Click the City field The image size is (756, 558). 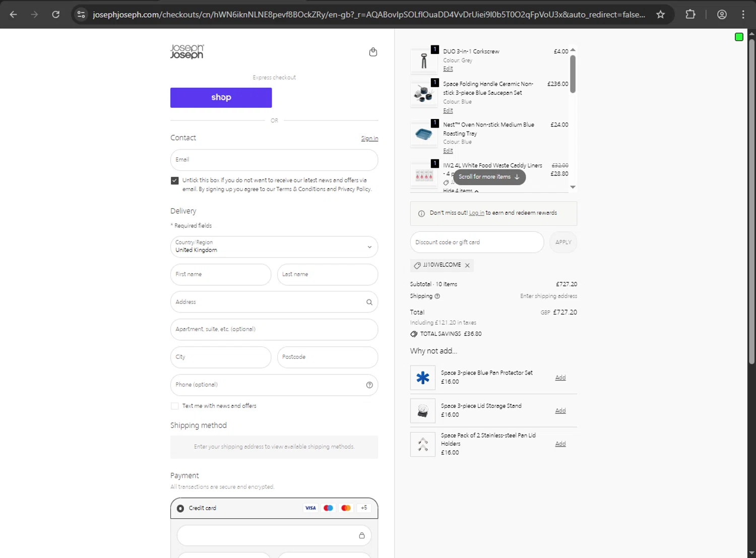[x=221, y=357]
